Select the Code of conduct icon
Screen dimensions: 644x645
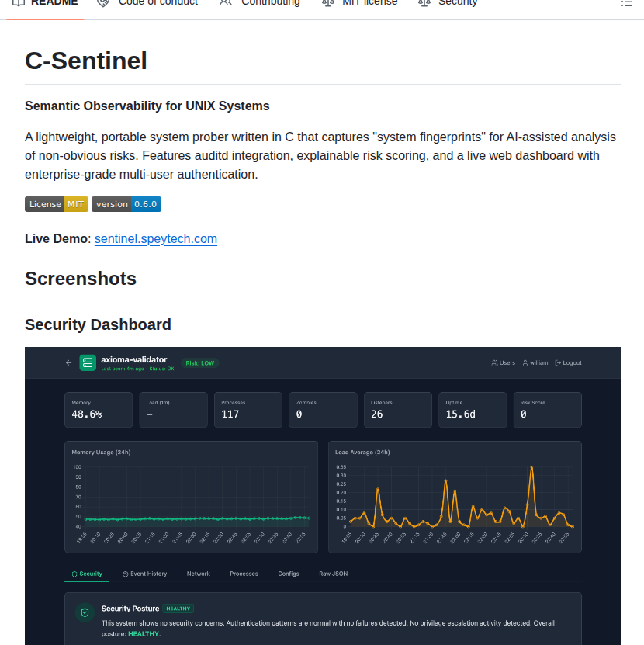pos(102,2)
